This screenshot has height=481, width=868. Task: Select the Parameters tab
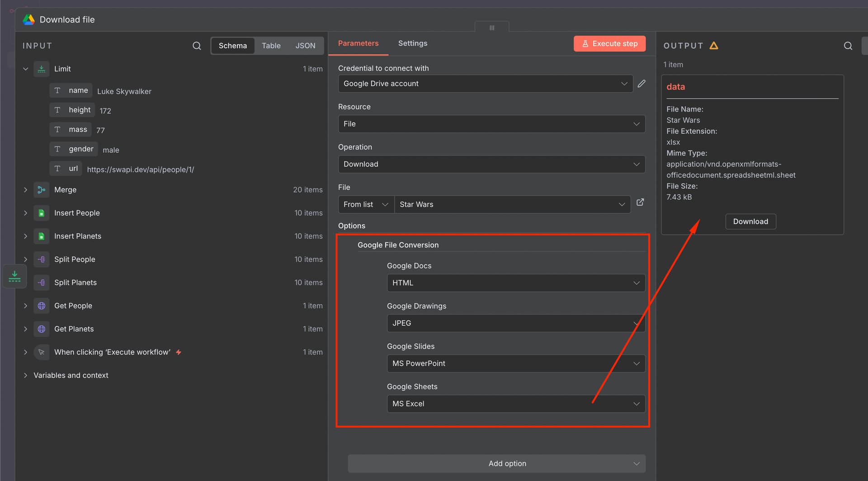click(358, 43)
